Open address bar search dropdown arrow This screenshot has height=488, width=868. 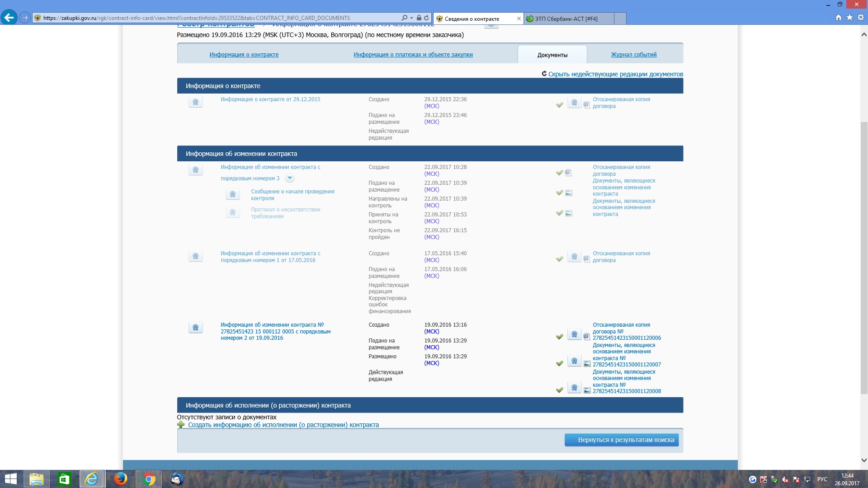(x=411, y=18)
